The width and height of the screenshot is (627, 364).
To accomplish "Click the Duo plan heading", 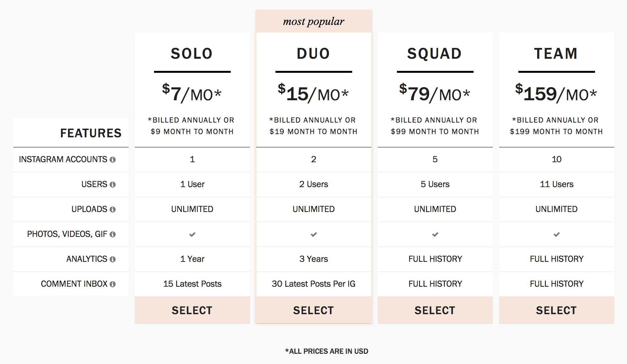I will 313,53.
